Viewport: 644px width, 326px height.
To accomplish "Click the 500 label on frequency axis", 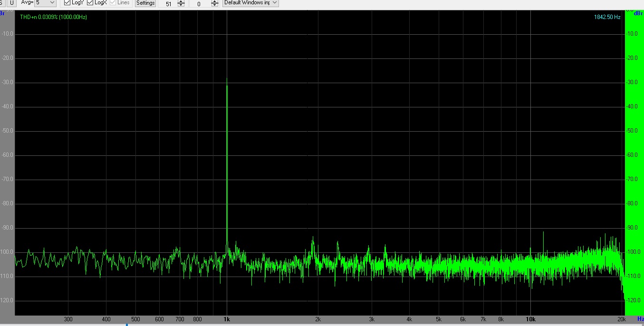I will [135, 320].
